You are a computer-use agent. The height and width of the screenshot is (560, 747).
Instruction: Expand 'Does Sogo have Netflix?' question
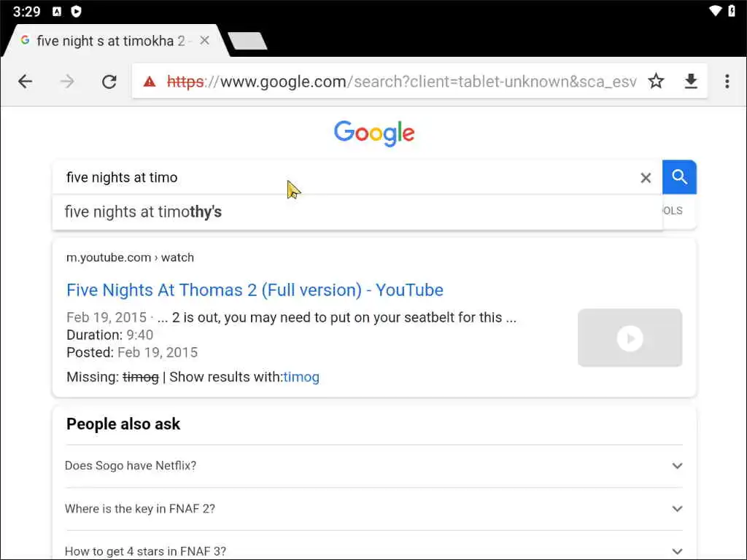tap(374, 466)
